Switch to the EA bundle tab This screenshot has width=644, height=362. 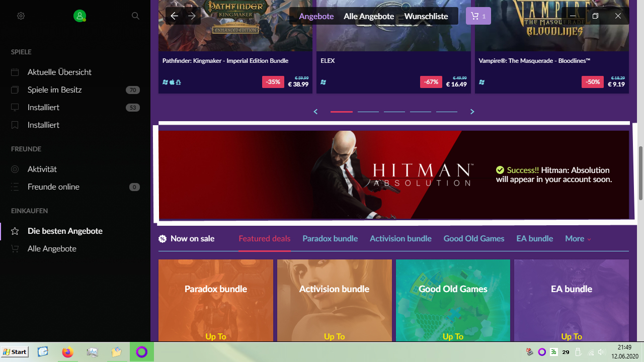click(x=534, y=239)
